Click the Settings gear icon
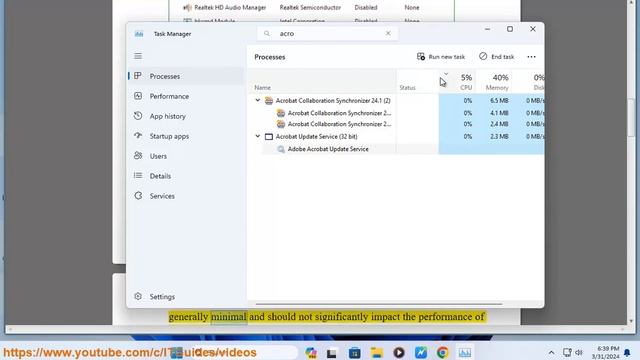 (x=138, y=296)
